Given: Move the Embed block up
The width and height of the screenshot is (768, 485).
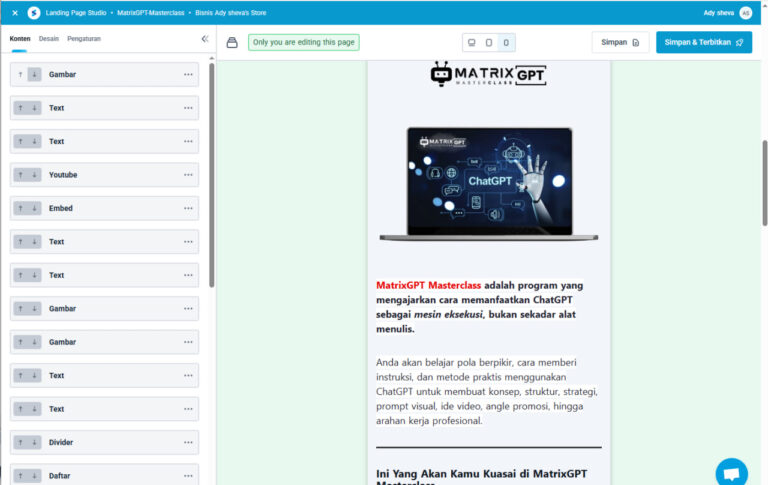Looking at the screenshot, I should pyautogui.click(x=20, y=208).
